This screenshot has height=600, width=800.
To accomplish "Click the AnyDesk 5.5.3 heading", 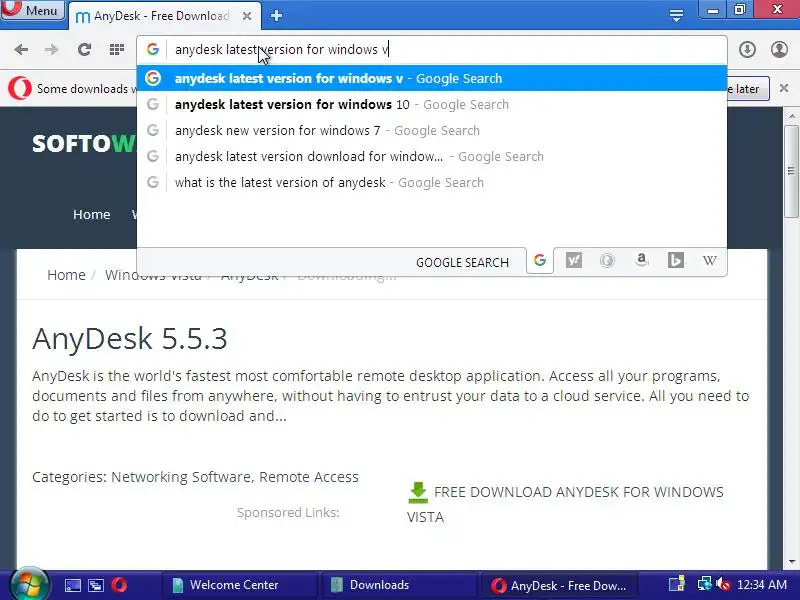I will [130, 338].
